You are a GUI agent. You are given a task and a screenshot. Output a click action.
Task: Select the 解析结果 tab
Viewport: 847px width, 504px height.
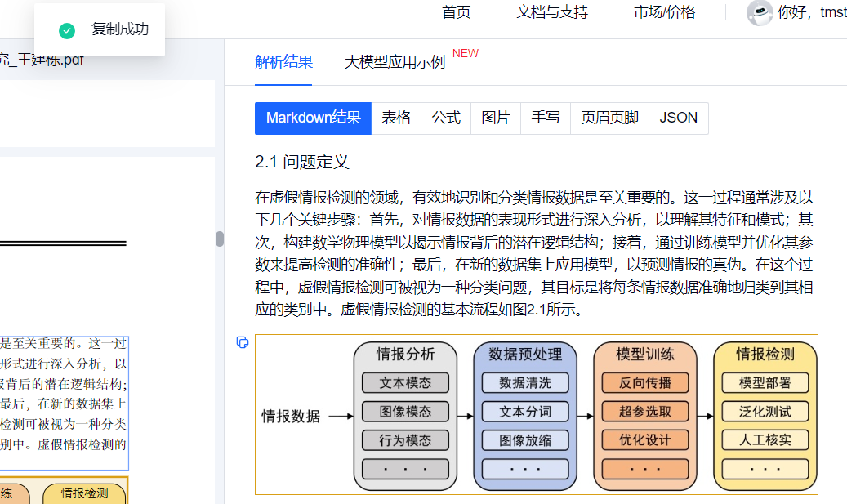pyautogui.click(x=284, y=62)
